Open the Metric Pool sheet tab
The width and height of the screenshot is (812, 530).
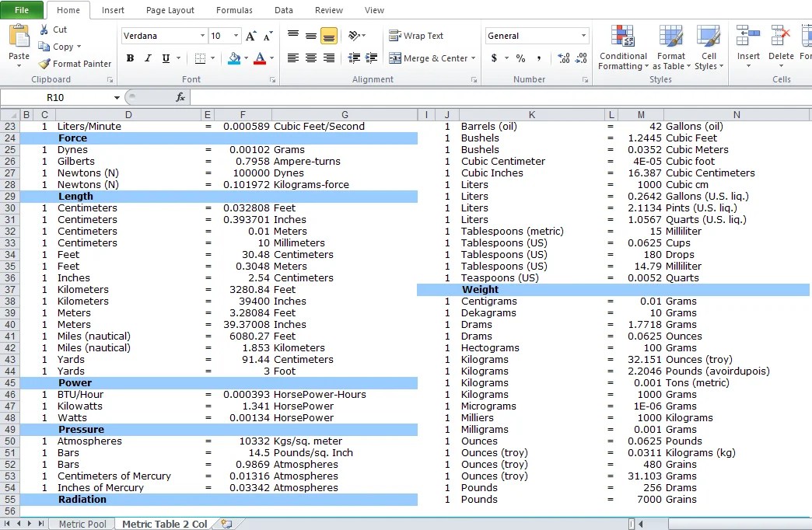tap(82, 523)
